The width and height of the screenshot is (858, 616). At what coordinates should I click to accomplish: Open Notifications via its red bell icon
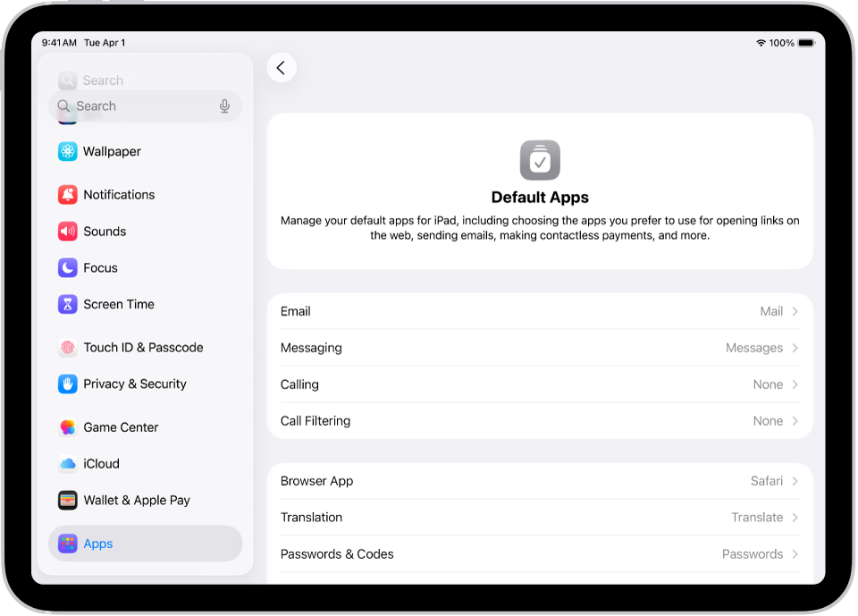(68, 195)
